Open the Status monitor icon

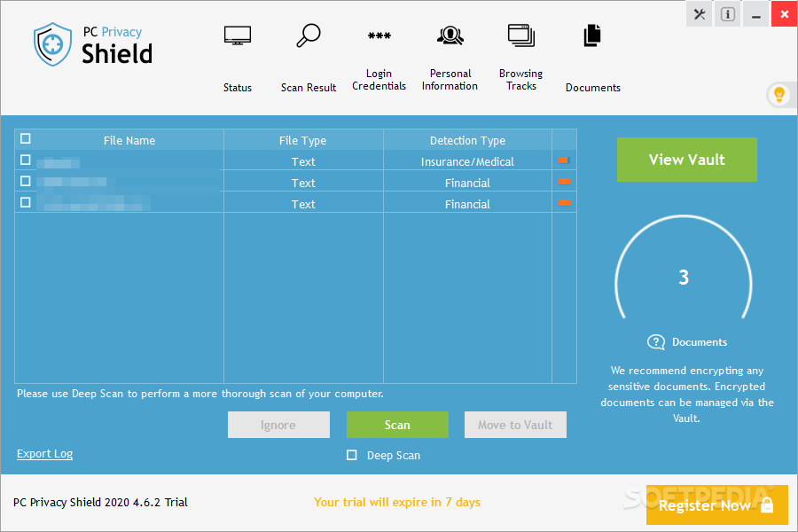[x=237, y=35]
